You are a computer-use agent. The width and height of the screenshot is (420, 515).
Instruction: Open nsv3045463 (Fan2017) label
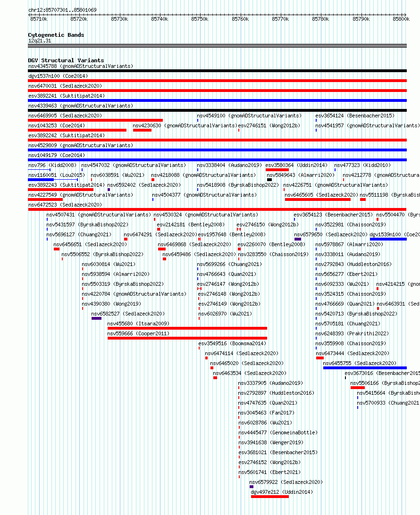pyautogui.click(x=266, y=413)
